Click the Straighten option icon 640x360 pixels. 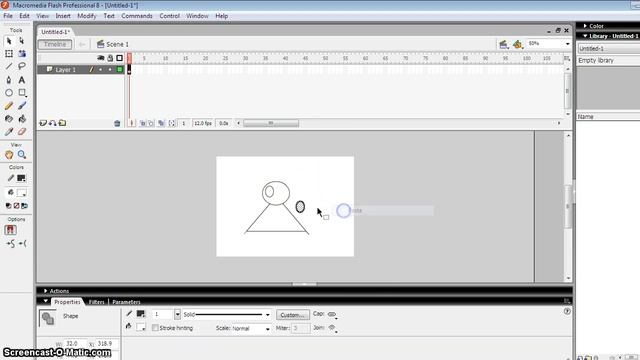coord(23,244)
